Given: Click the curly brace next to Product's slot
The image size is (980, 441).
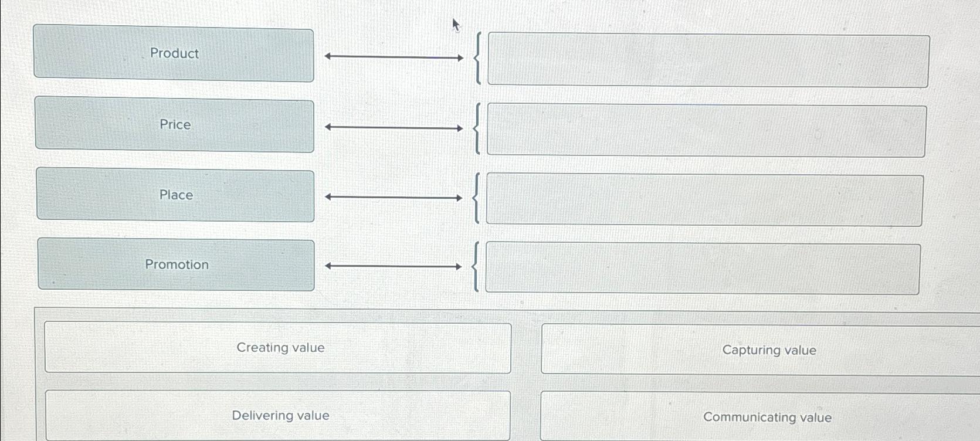Looking at the screenshot, I should pyautogui.click(x=477, y=57).
